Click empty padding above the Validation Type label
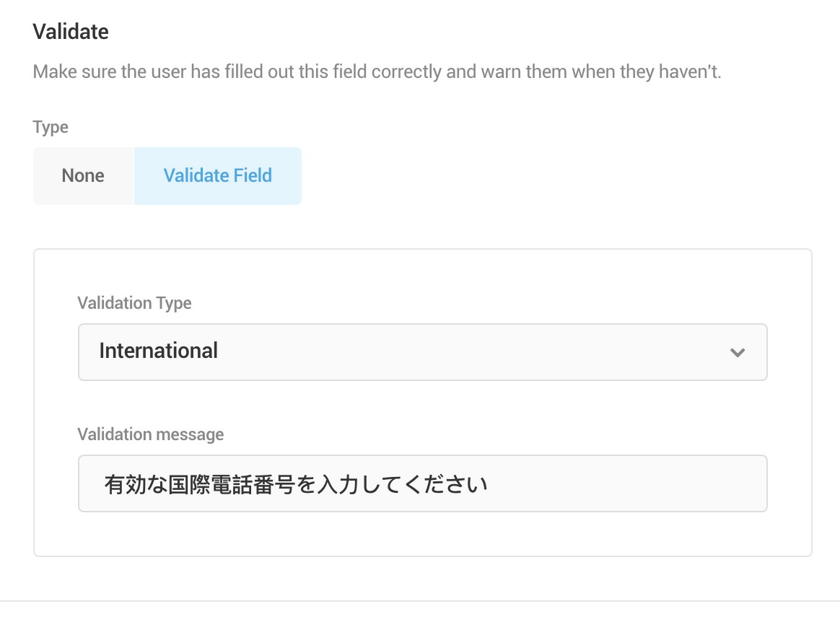Screen dimensions: 840x622 tap(422, 273)
